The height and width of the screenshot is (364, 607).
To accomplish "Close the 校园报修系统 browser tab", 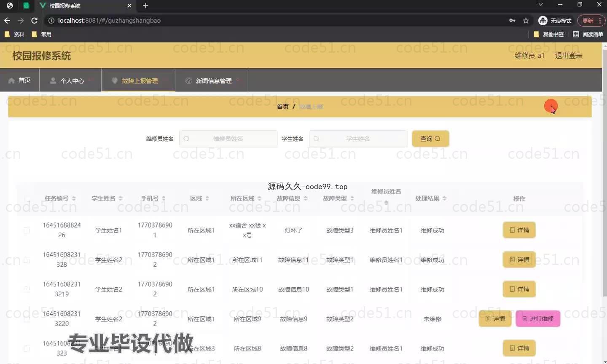I will [129, 5].
